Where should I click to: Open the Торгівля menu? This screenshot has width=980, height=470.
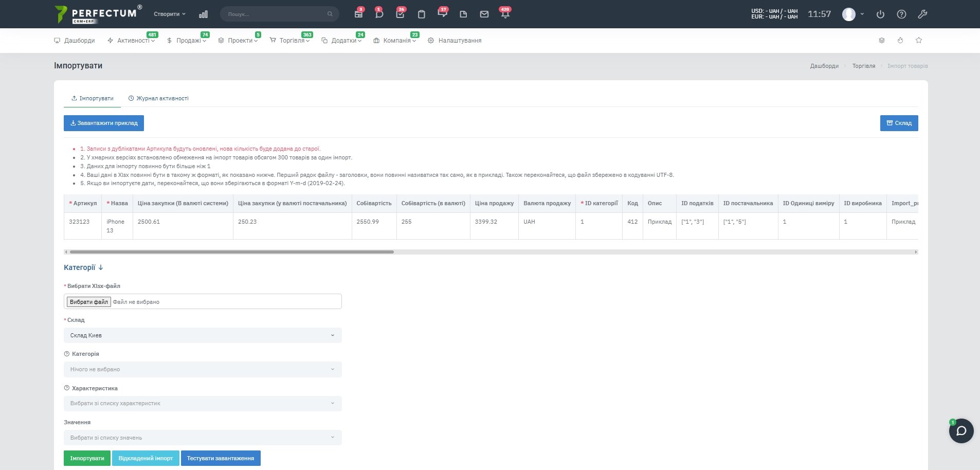(x=291, y=41)
